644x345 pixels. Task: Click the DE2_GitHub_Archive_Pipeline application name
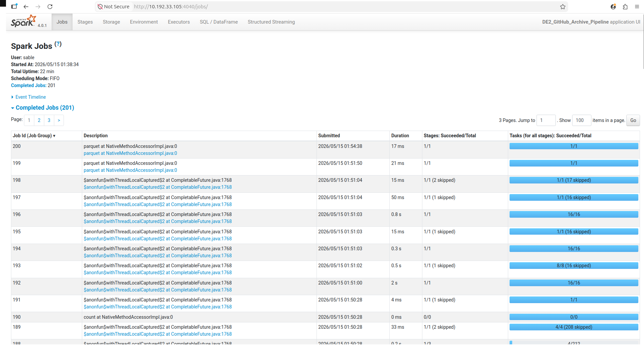575,22
